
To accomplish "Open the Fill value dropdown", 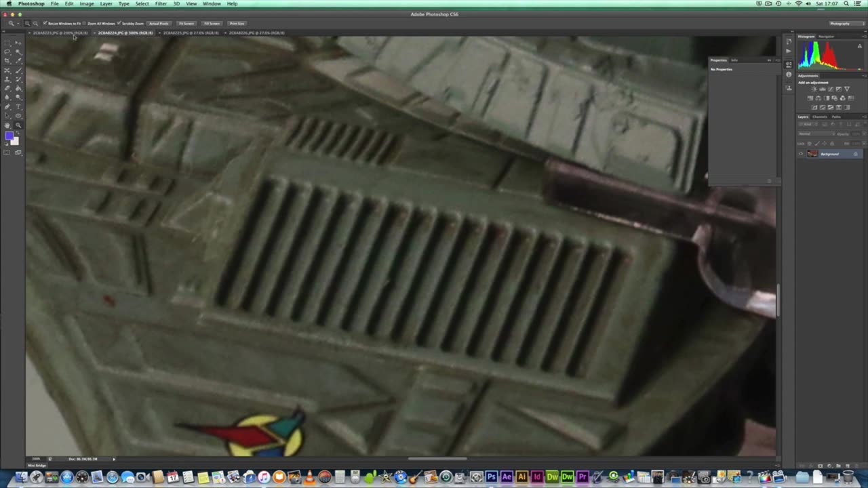I will pos(864,144).
